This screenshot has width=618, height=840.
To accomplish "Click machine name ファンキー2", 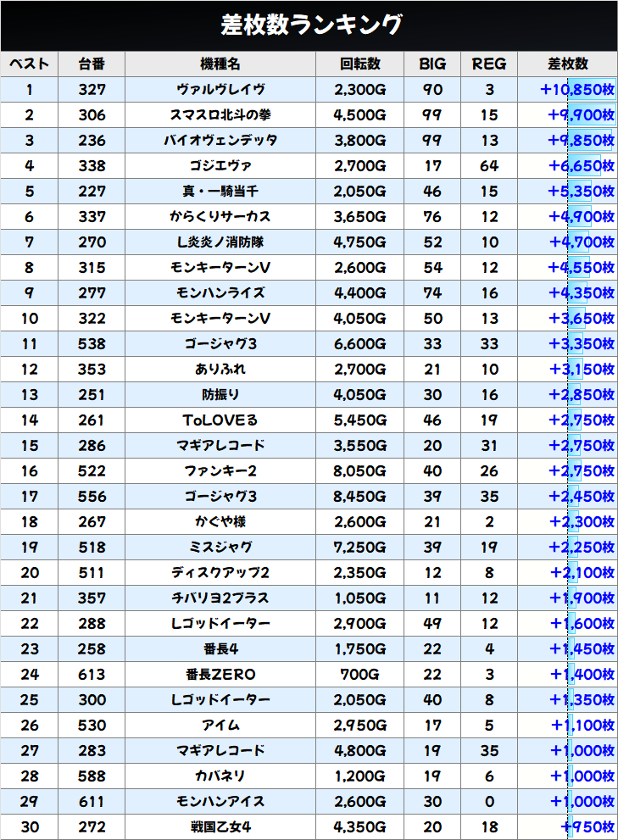I will pyautogui.click(x=220, y=471).
